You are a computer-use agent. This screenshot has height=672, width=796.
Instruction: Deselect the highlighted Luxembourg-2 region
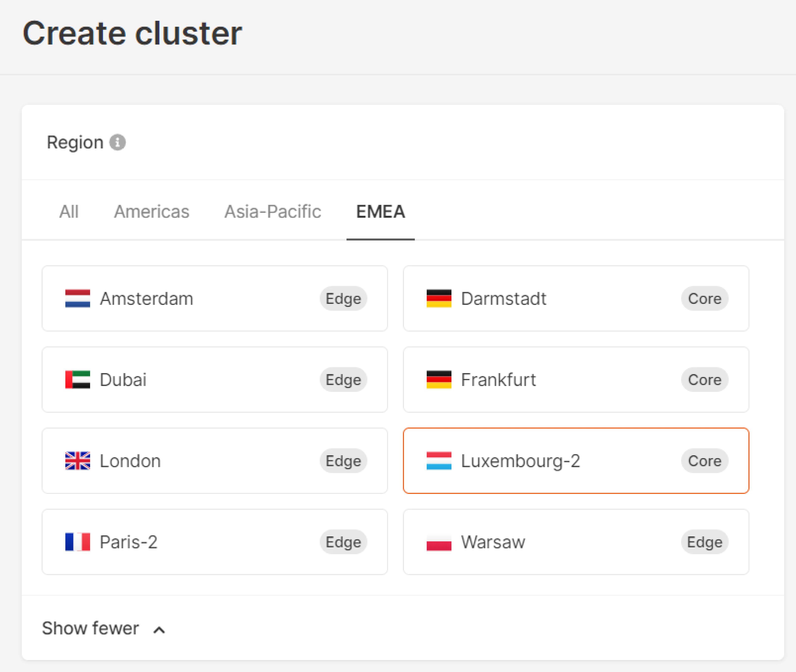pos(575,460)
